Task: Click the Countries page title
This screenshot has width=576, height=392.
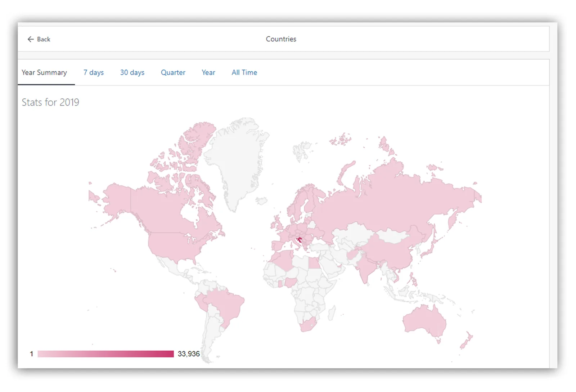Action: pyautogui.click(x=281, y=39)
